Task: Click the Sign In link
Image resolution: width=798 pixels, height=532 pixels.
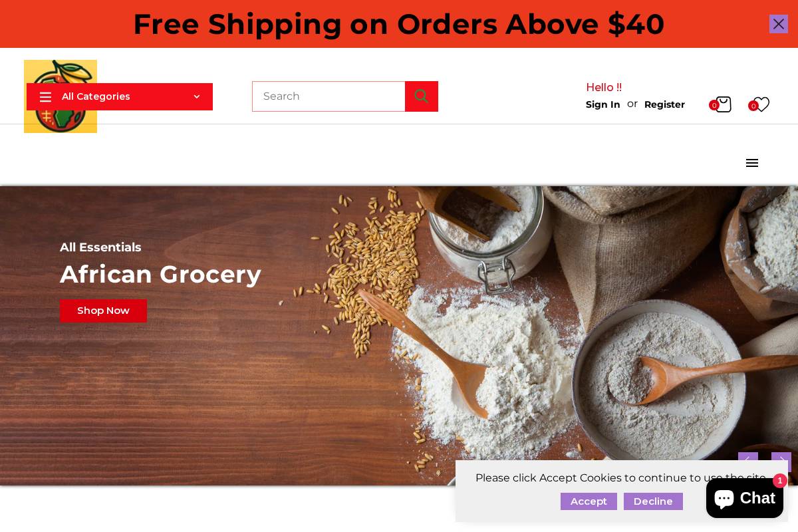Action: pos(603,104)
